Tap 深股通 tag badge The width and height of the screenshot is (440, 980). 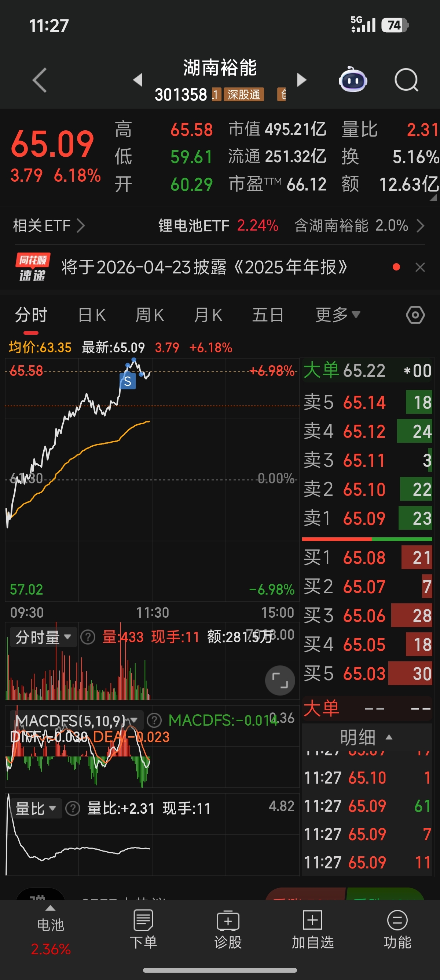(243, 94)
